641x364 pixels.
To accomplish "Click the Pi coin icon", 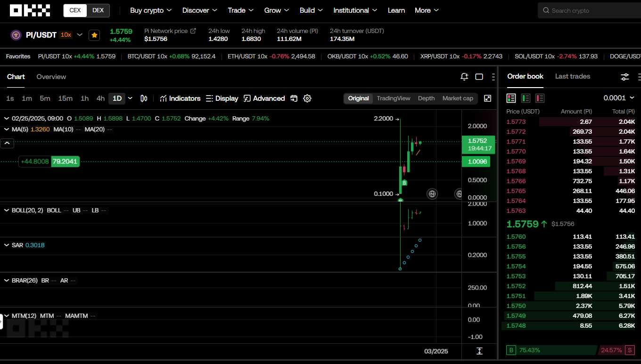I will coord(16,35).
